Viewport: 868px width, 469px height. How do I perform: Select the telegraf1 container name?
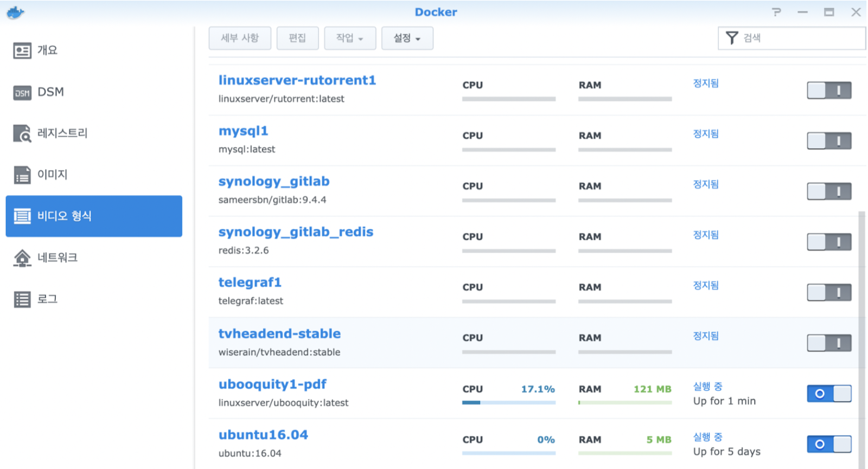coord(250,282)
